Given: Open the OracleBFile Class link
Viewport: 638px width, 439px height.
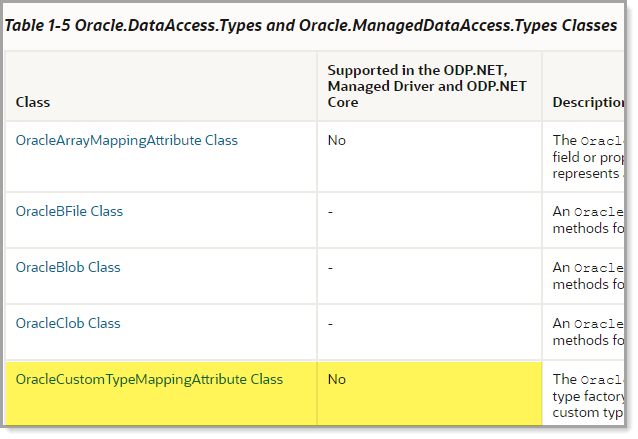Looking at the screenshot, I should pos(69,211).
